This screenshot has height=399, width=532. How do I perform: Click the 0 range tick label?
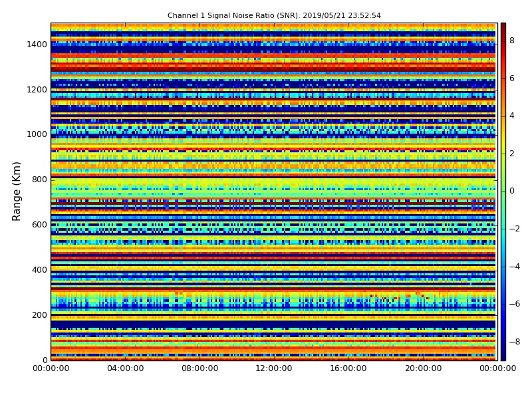pos(45,360)
